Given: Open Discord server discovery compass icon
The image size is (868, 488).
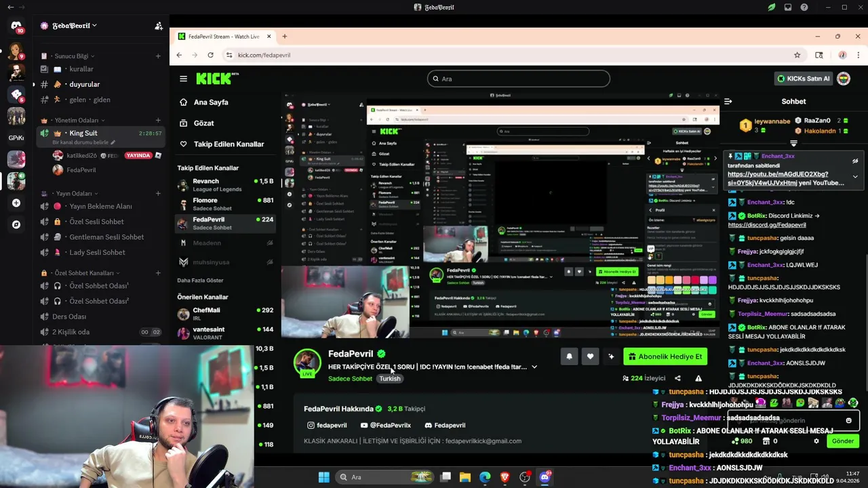Looking at the screenshot, I should click(x=16, y=224).
